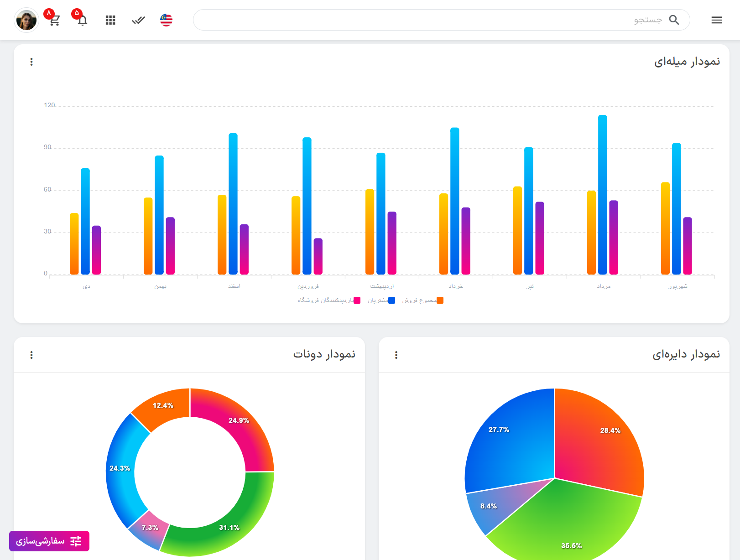This screenshot has width=740, height=560.
Task: Open the shopping cart icon
Action: [55, 20]
